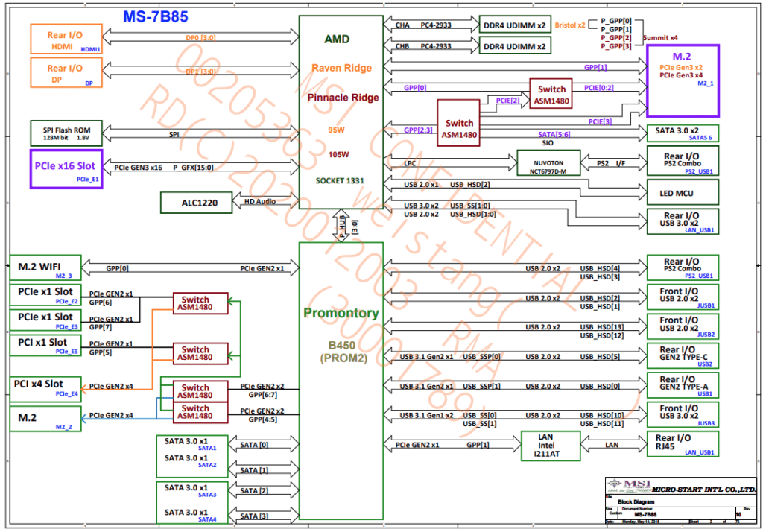
Task: Click the DP0 [3:0] bus label
Action: [200, 37]
